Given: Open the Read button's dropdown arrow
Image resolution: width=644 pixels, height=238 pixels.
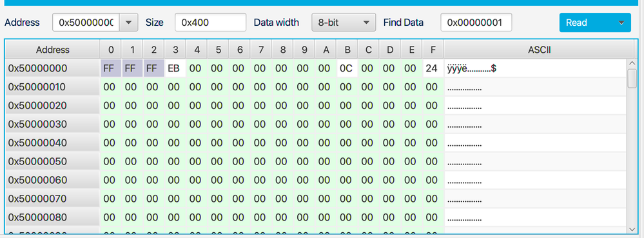Looking at the screenshot, I should (621, 23).
